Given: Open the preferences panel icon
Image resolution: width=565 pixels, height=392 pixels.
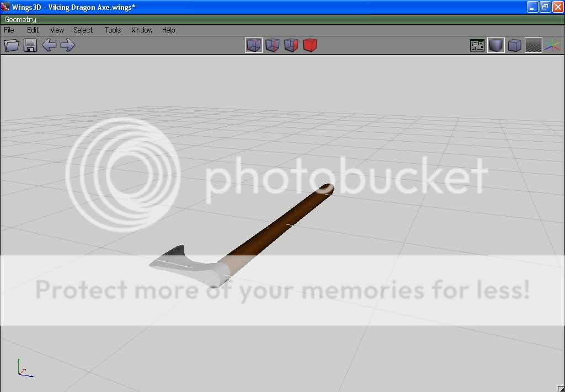Looking at the screenshot, I should tap(477, 45).
